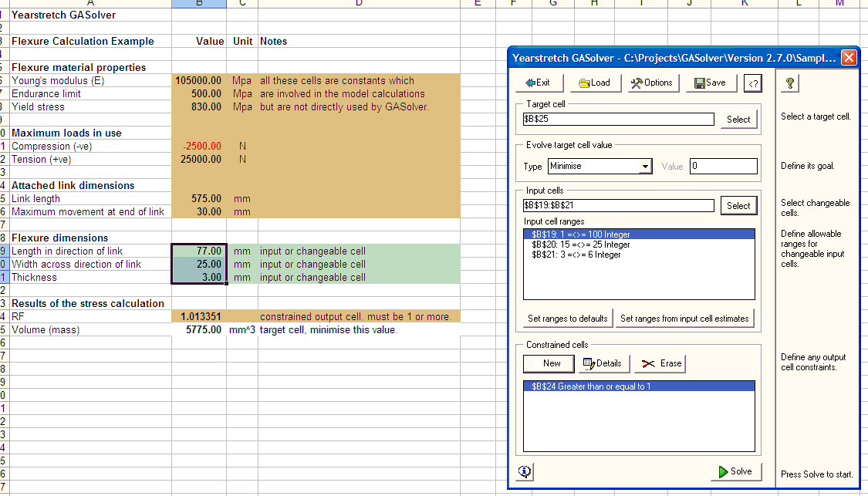Select range row $B$19: 1 to 100 Integer
This screenshot has height=496, width=868.
(x=639, y=235)
